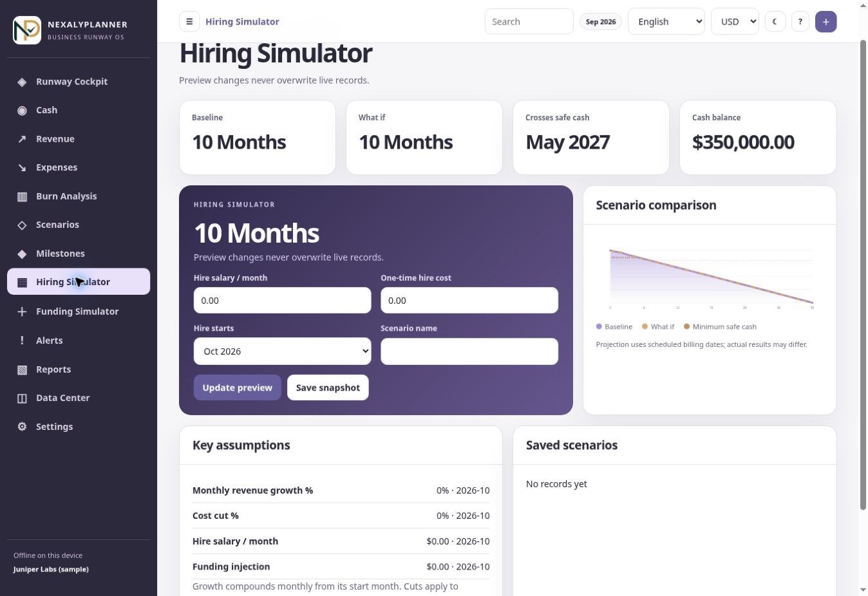Screen dimensions: 868x596
Task: Click the Cash circle icon
Action: (22, 110)
